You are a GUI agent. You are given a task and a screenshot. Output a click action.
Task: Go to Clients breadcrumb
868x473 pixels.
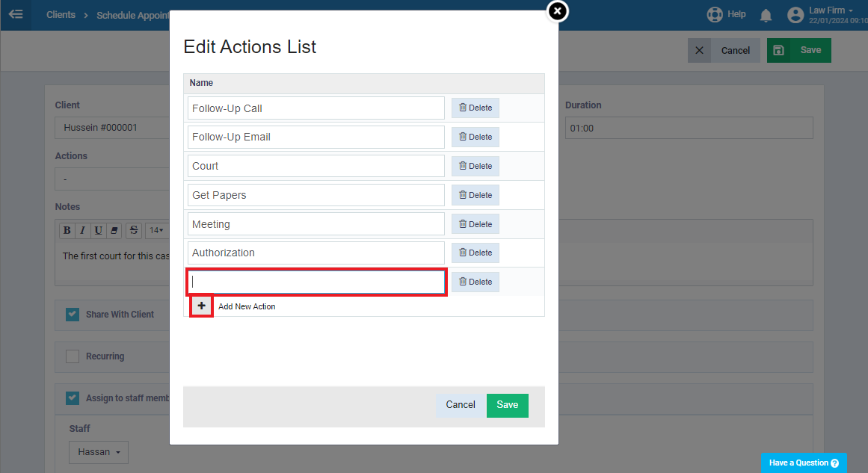[x=61, y=14]
